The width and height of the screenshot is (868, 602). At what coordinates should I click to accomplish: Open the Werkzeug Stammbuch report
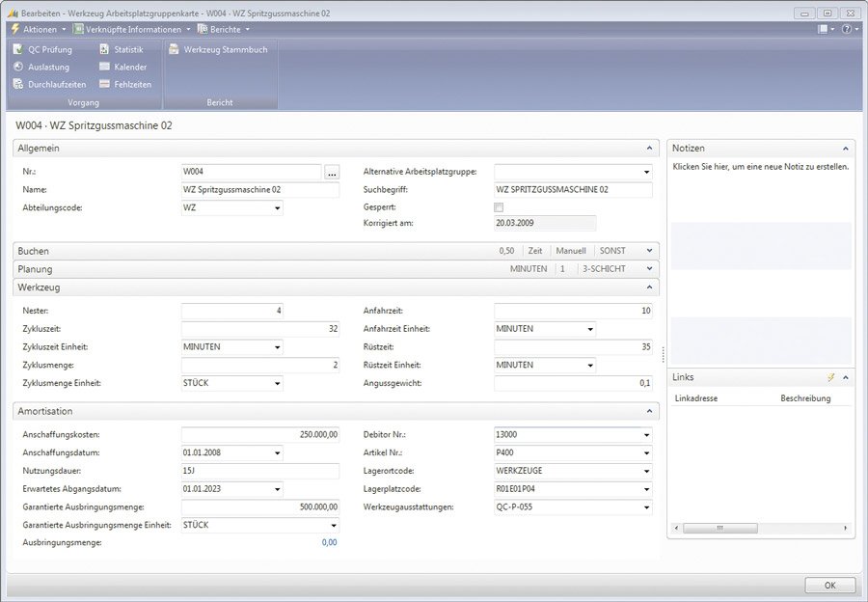(174, 49)
